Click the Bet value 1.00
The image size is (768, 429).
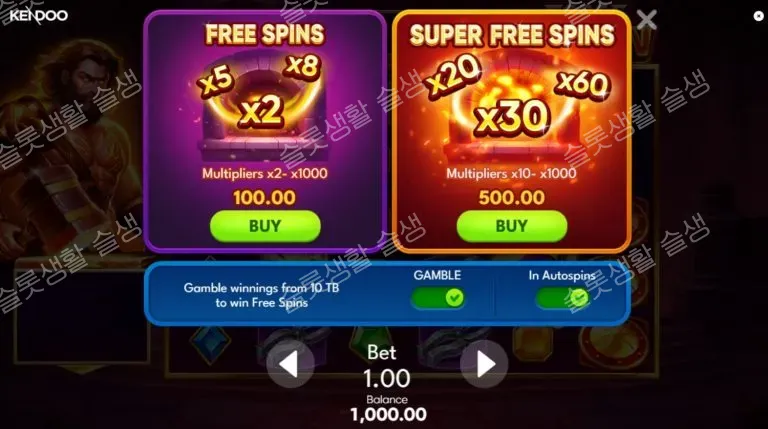[387, 379]
